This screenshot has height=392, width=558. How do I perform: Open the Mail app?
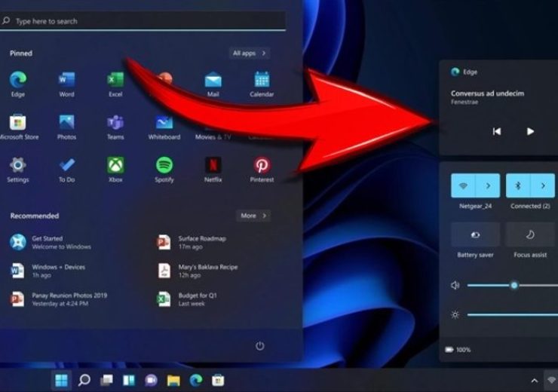click(x=213, y=84)
